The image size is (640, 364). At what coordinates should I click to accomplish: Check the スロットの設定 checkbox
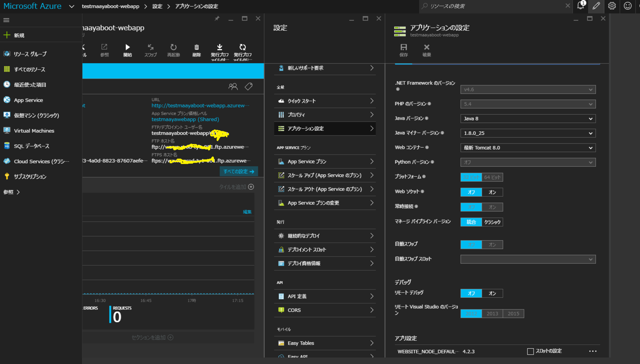[530, 351]
